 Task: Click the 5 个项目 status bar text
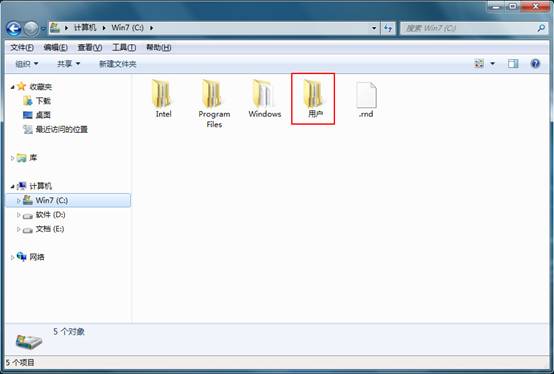[20, 362]
